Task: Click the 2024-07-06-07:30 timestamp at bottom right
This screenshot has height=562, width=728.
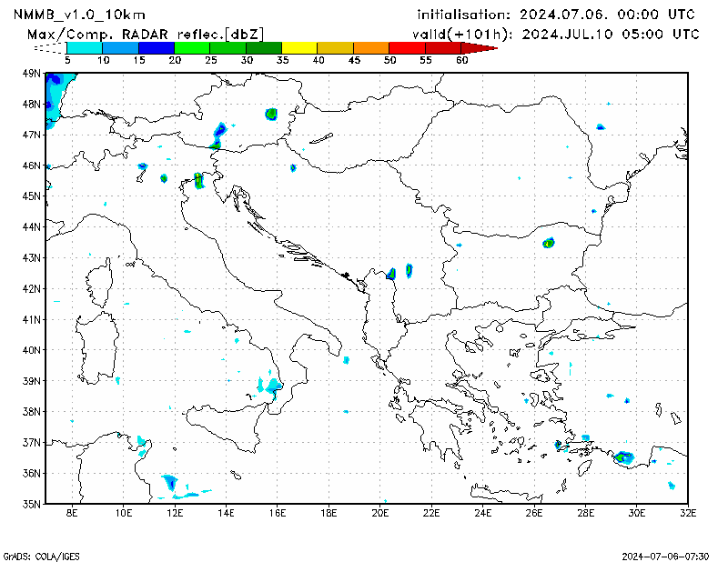Action: click(x=666, y=555)
